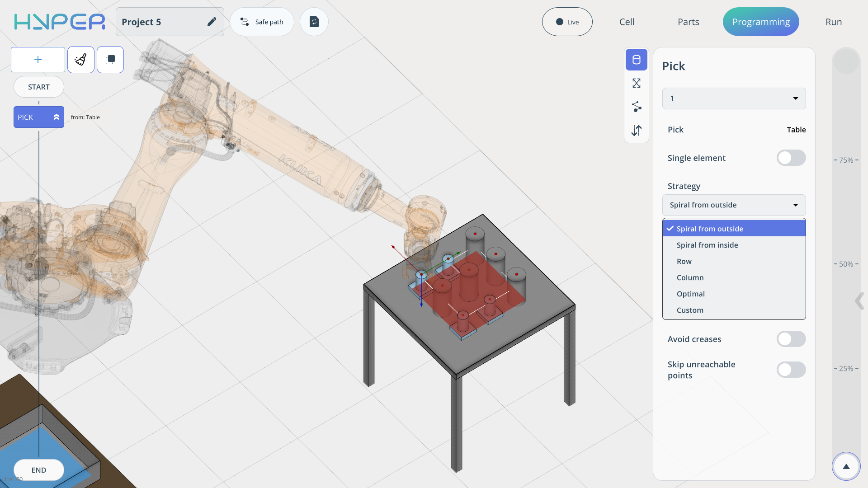Open the crossed arrows panel icon
The width and height of the screenshot is (868, 488).
pos(636,83)
